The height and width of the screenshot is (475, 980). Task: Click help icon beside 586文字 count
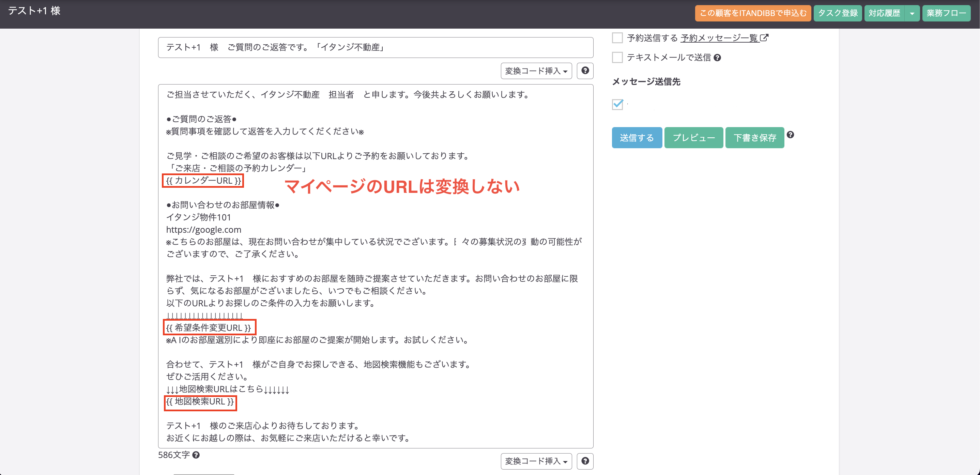(x=196, y=455)
